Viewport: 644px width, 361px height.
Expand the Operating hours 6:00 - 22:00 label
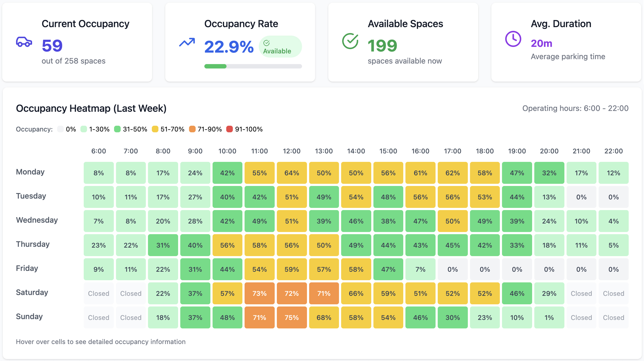(575, 108)
